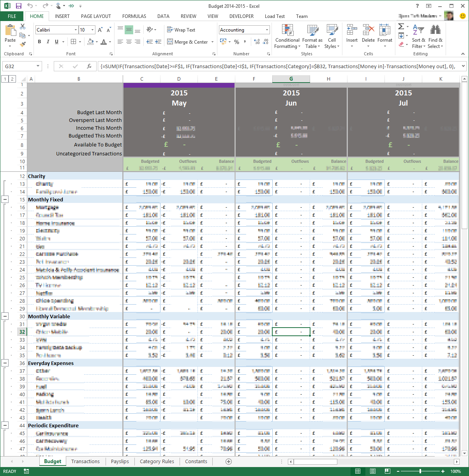The height and width of the screenshot is (476, 469).
Task: Toggle Wrap Text
Action: point(181,30)
